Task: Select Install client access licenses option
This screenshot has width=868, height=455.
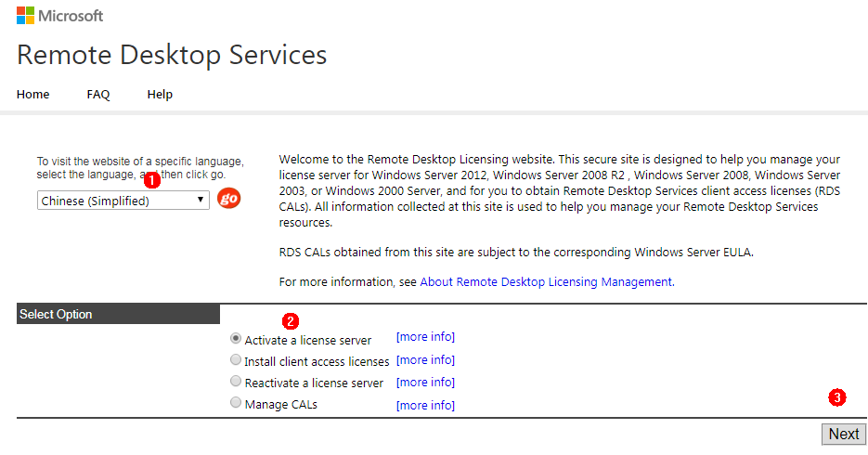Action: (x=236, y=359)
